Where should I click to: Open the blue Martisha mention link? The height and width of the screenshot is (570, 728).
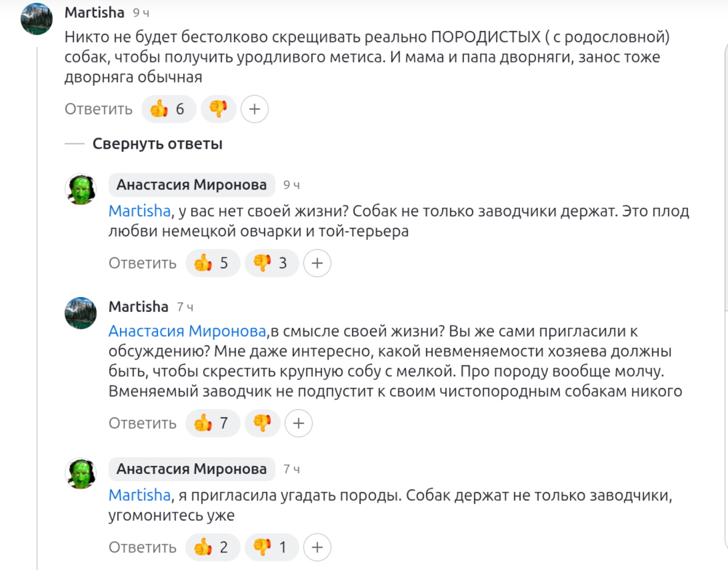pyautogui.click(x=140, y=211)
